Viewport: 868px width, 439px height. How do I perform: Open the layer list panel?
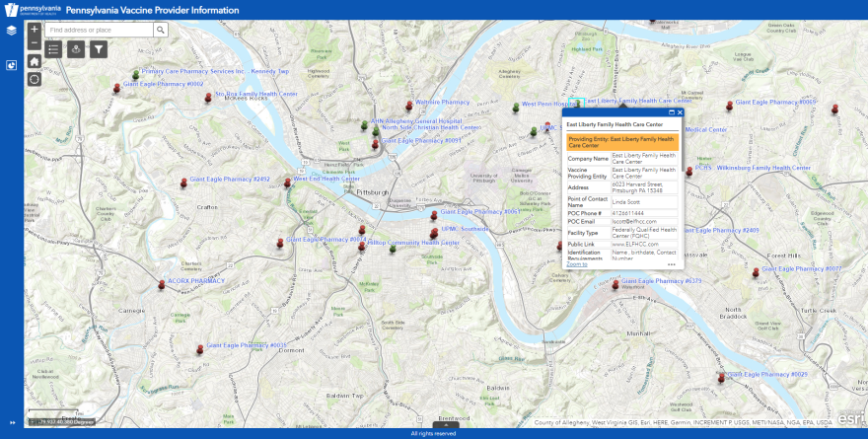(x=11, y=31)
